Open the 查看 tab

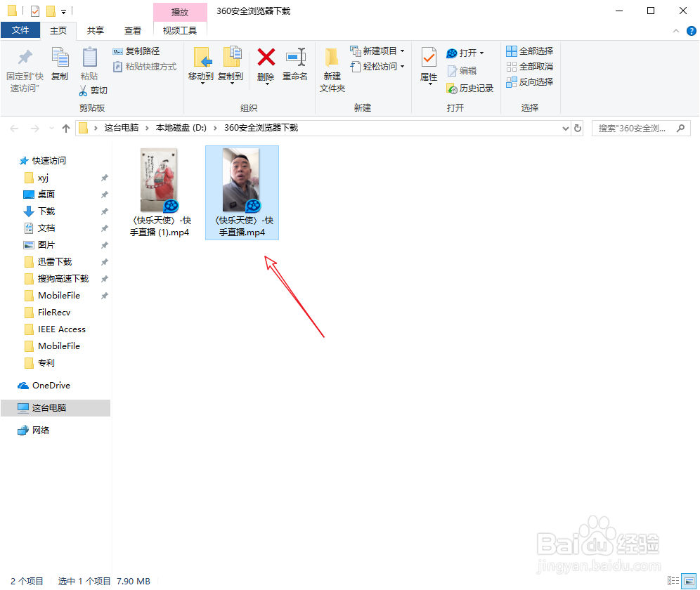(133, 30)
